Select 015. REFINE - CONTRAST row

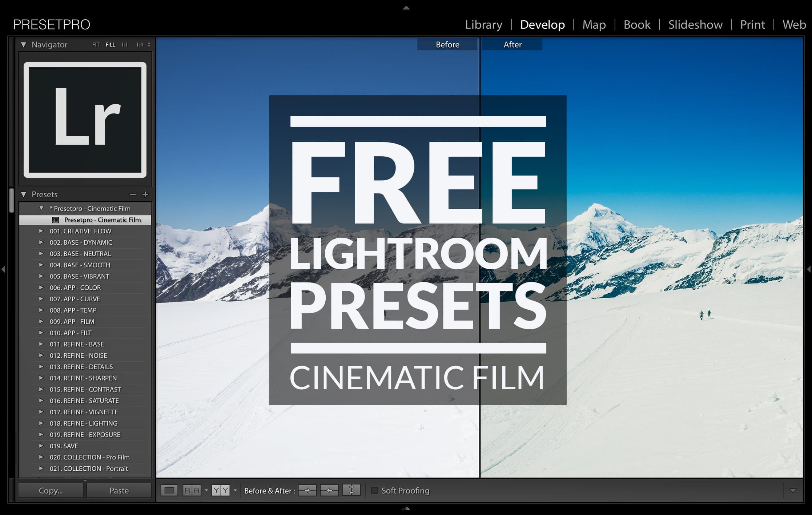click(85, 389)
